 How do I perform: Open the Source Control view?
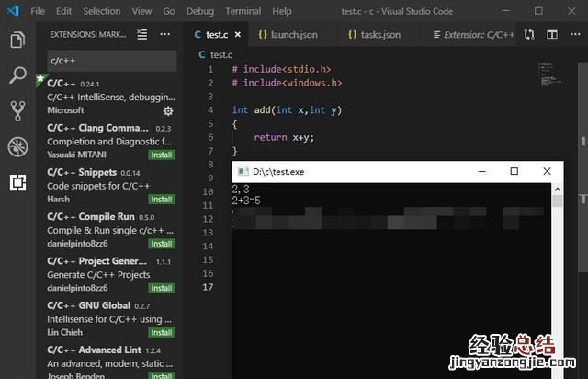coord(17,110)
